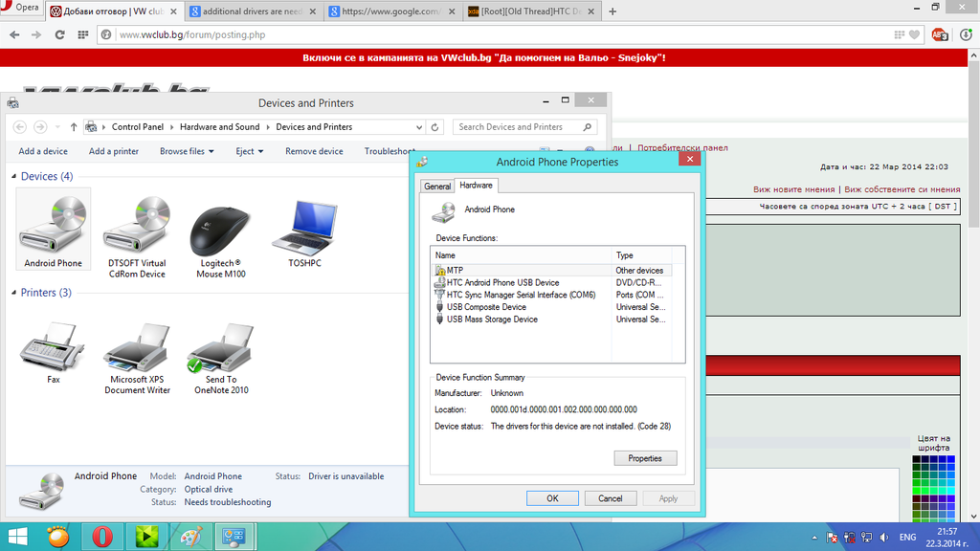
Task: Open the Action Center flag in tray
Action: (832, 538)
